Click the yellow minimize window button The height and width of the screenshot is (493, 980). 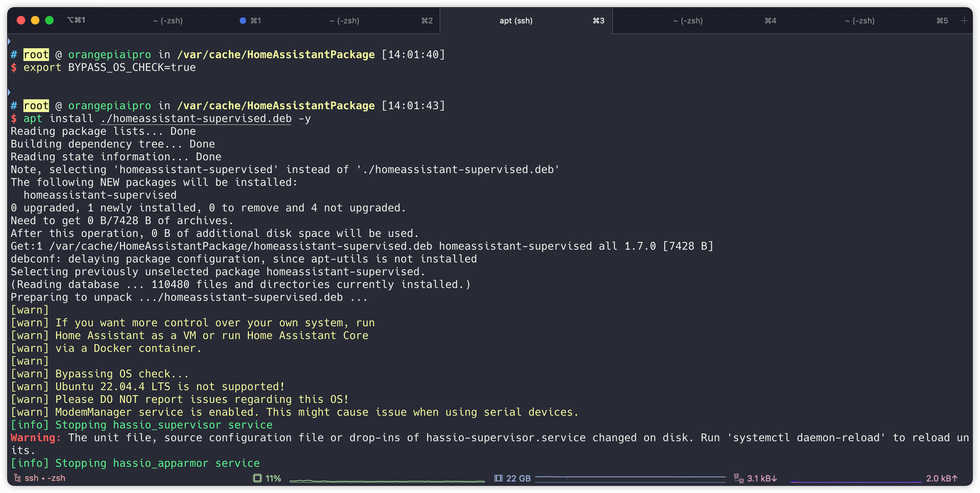[35, 20]
